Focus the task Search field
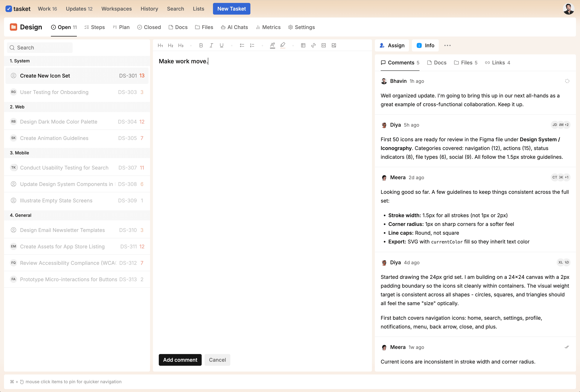The image size is (580, 392). [40, 48]
